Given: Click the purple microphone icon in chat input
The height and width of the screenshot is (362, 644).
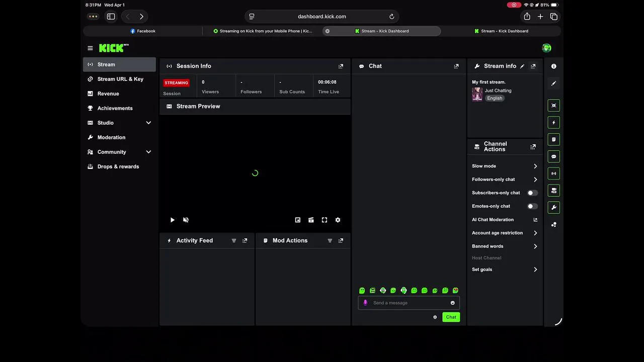Looking at the screenshot, I should 365,303.
